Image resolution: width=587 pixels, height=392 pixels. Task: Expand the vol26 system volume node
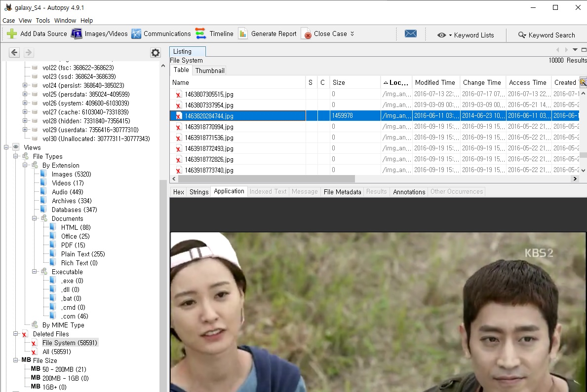coord(25,103)
